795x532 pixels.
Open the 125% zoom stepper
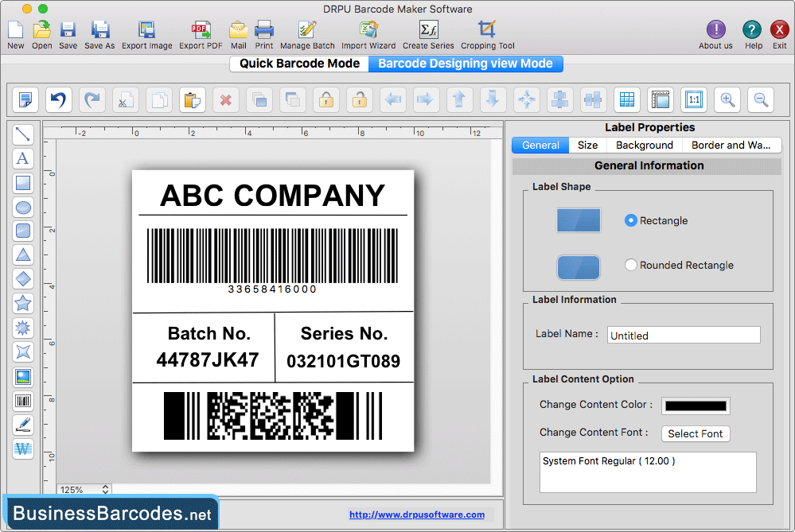point(105,489)
